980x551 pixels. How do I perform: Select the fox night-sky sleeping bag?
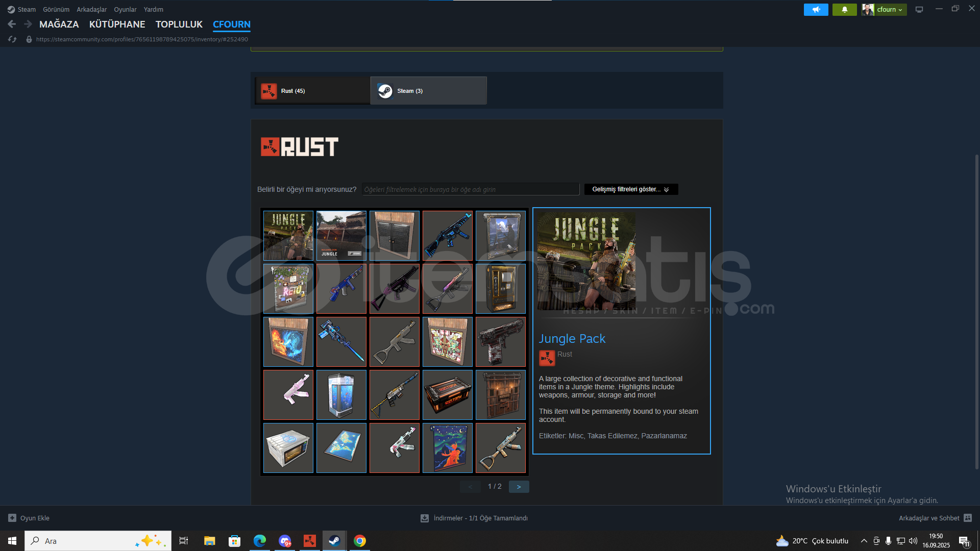(x=448, y=448)
